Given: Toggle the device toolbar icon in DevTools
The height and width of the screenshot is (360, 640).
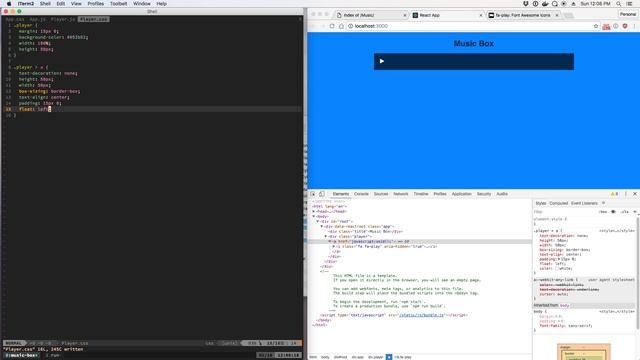Looking at the screenshot, I should pos(322,194).
